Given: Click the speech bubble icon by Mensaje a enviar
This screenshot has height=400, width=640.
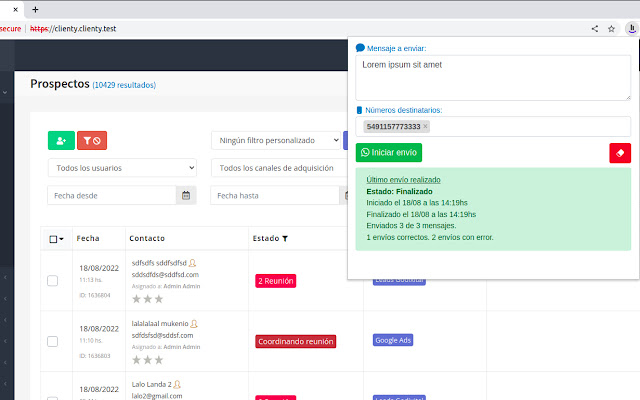Looking at the screenshot, I should (360, 48).
